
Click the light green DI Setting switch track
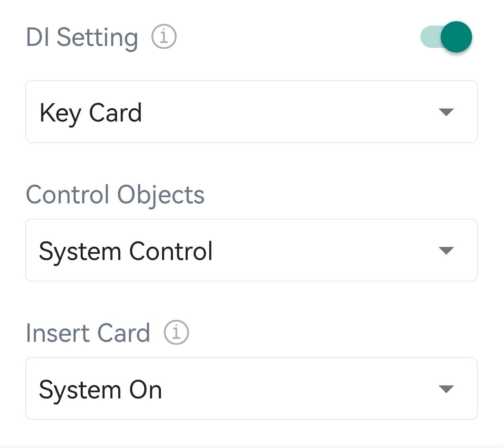pyautogui.click(x=429, y=37)
